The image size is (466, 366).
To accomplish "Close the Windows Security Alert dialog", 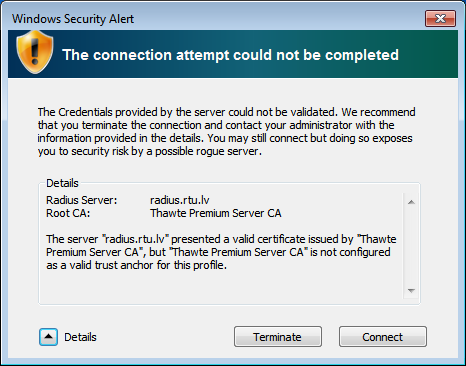I will [x=440, y=18].
